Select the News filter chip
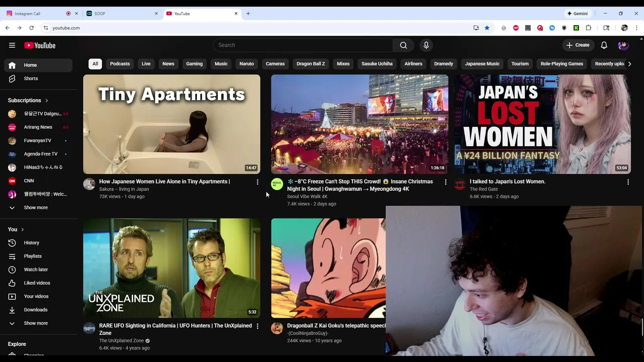 coord(168,64)
